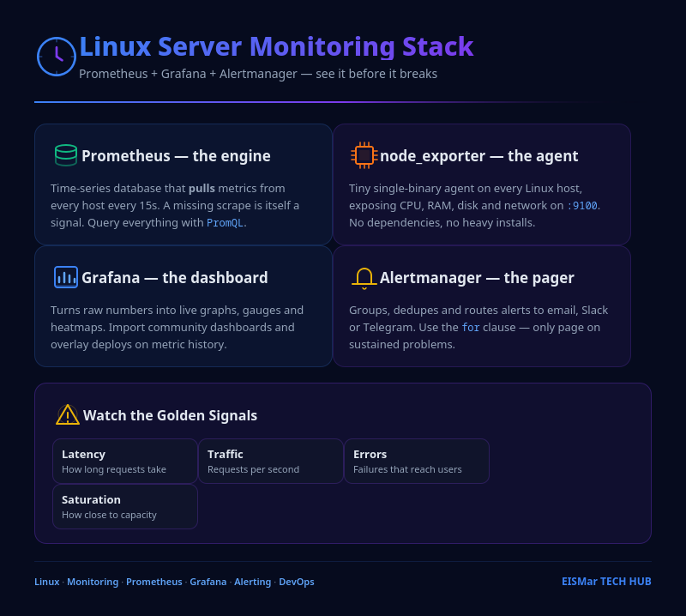Click the 'Alertmanager — the pager' heading
The image size is (686, 616).
tap(477, 278)
